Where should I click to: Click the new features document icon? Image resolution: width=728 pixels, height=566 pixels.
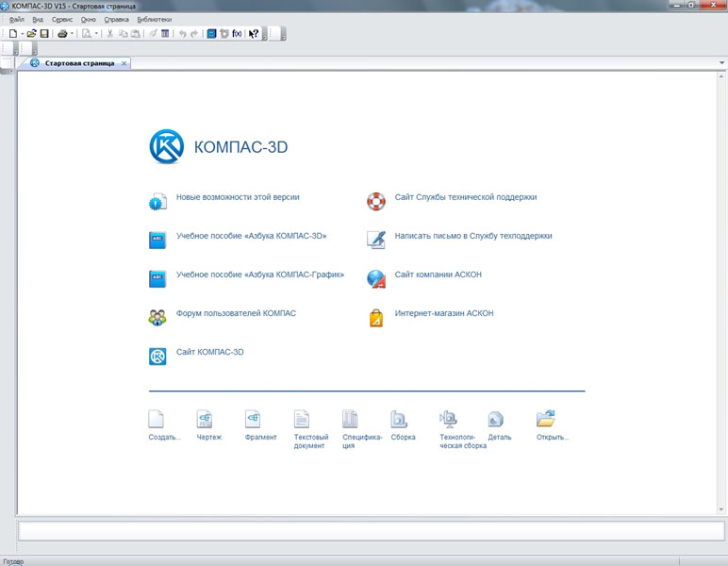[x=157, y=202]
